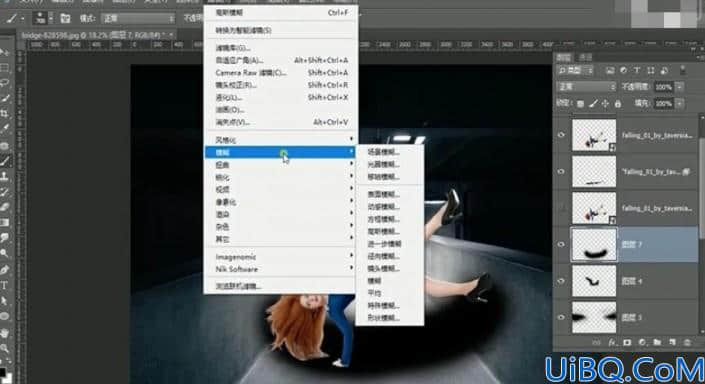Open brush preset picker size dropdown

(51, 18)
